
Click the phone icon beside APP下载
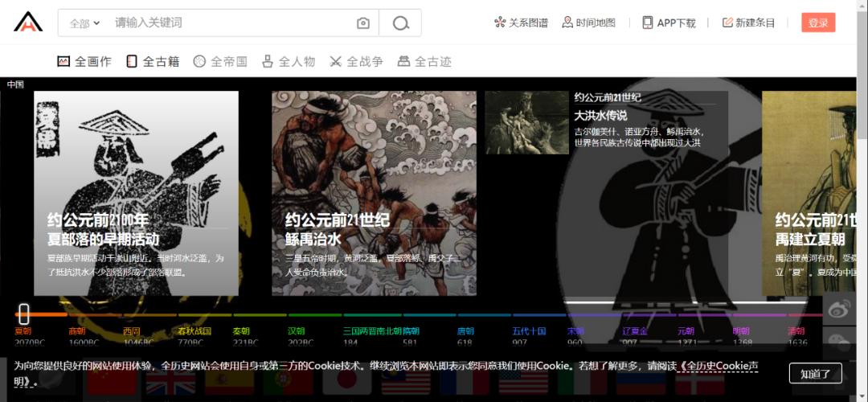pos(647,23)
